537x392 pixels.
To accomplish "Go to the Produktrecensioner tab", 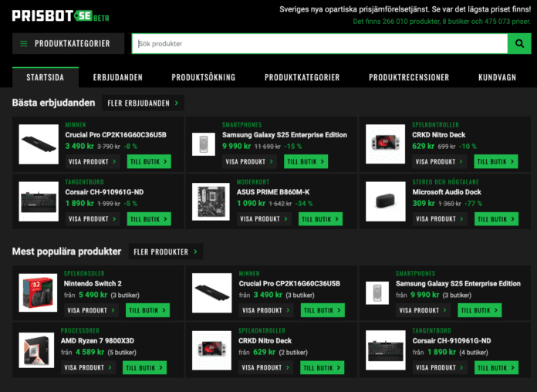I will tap(409, 77).
